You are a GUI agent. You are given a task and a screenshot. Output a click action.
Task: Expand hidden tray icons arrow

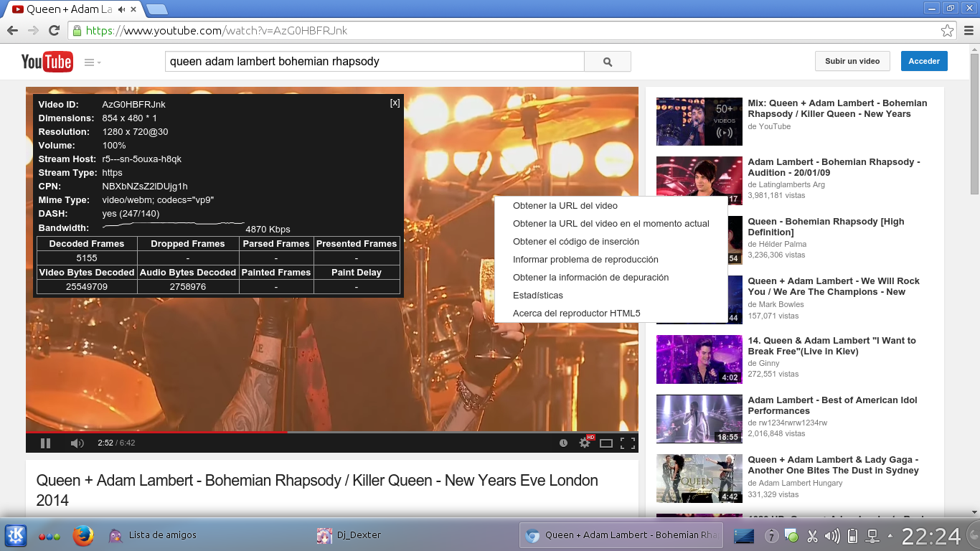tap(890, 536)
